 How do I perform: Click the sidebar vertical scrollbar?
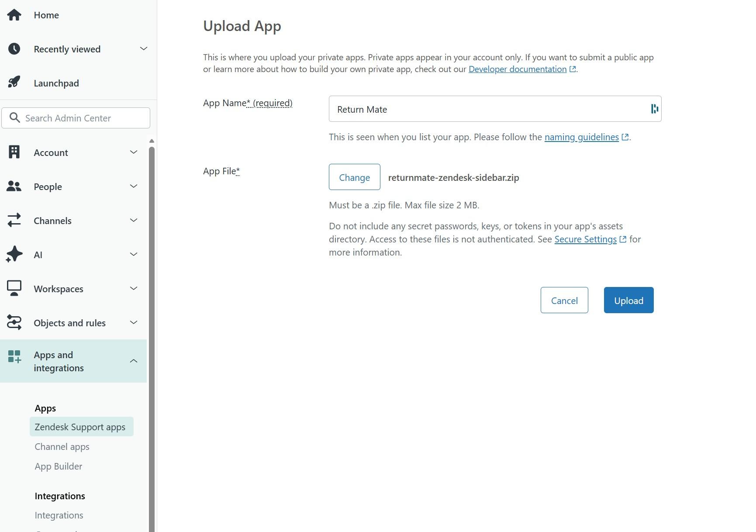pos(152,339)
